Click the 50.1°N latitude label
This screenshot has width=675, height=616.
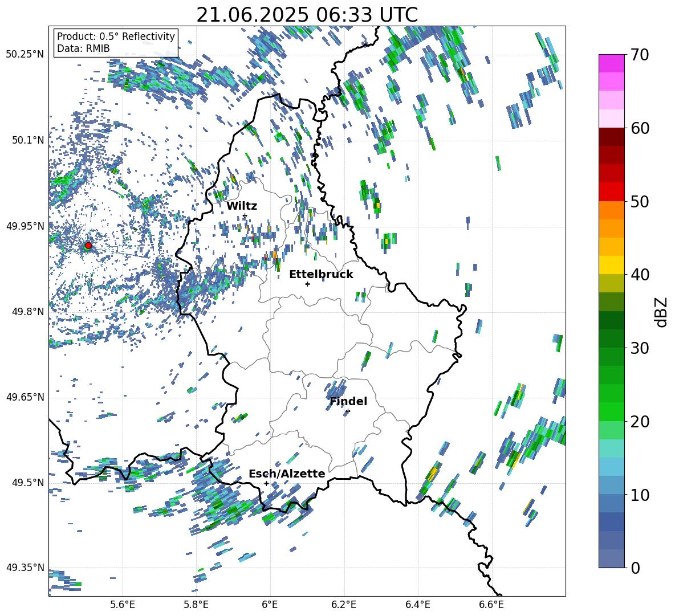(29, 140)
